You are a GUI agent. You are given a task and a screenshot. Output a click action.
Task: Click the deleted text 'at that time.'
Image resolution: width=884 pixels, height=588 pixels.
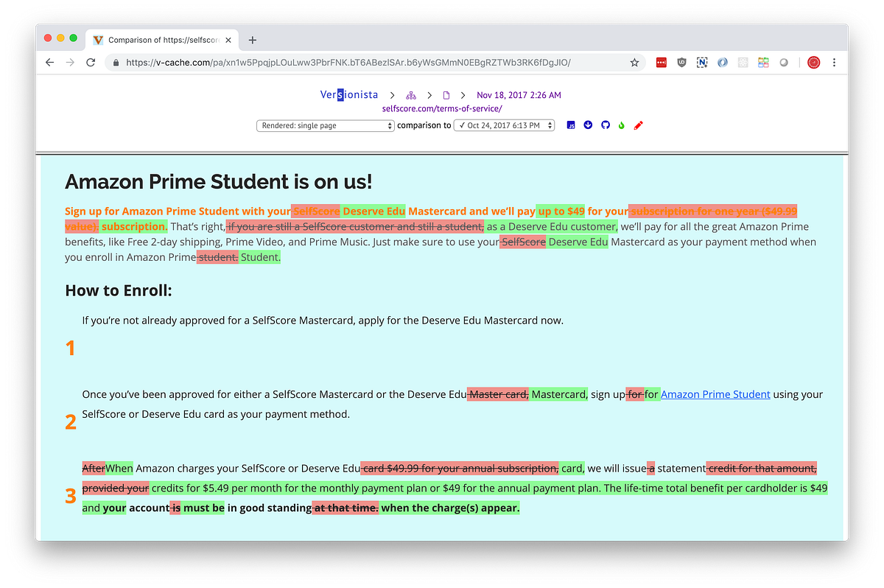[345, 508]
